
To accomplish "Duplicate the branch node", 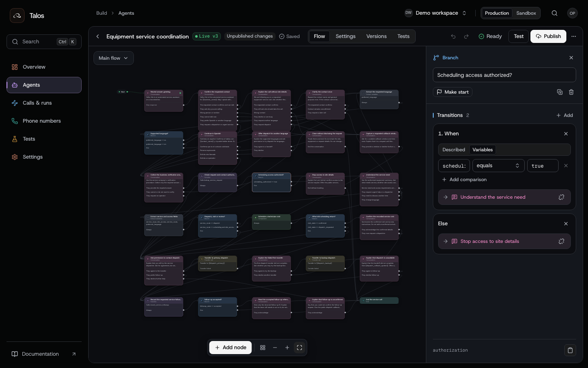I will pyautogui.click(x=560, y=92).
